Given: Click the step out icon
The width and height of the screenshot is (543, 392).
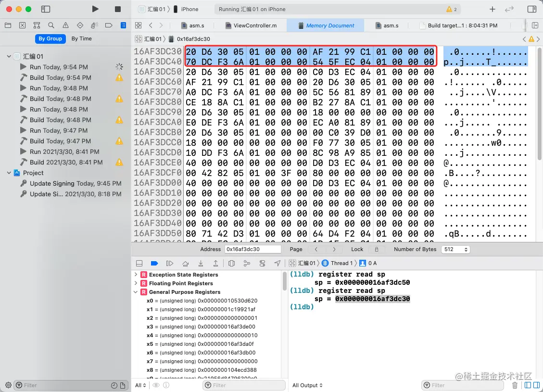Looking at the screenshot, I should [215, 263].
